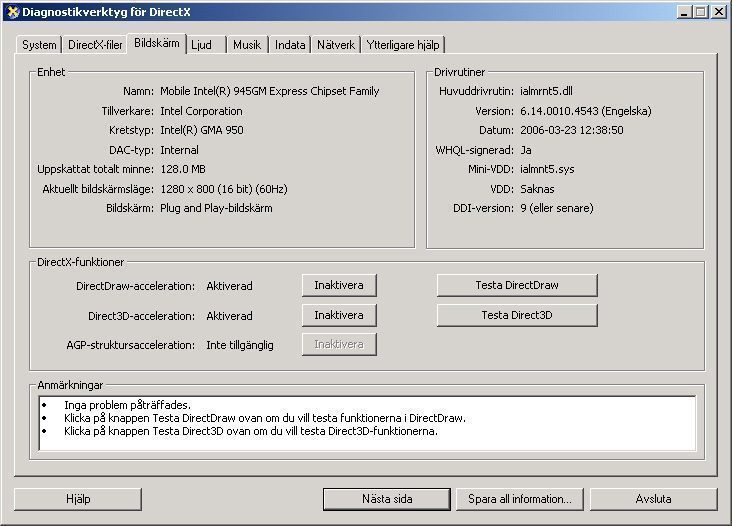Switch to the Indata tab

[x=289, y=45]
